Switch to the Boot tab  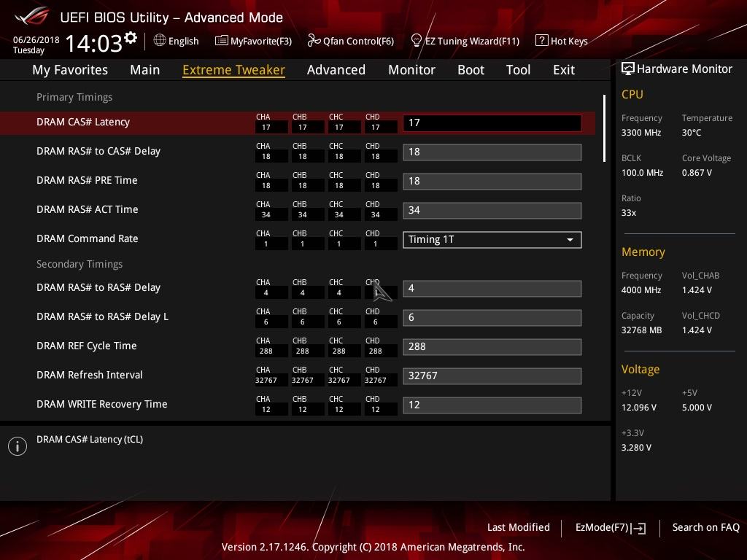point(471,70)
